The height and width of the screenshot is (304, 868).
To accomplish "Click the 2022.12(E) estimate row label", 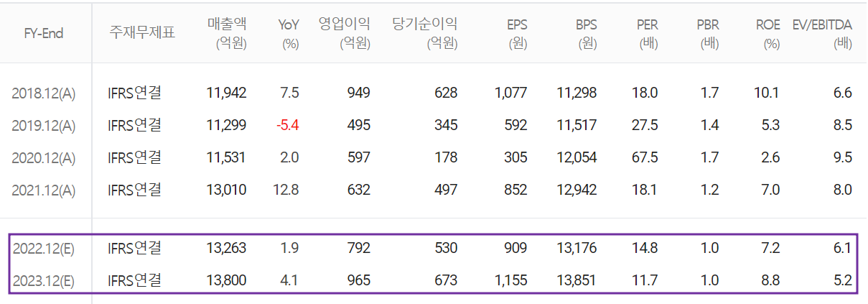I will coord(43,248).
